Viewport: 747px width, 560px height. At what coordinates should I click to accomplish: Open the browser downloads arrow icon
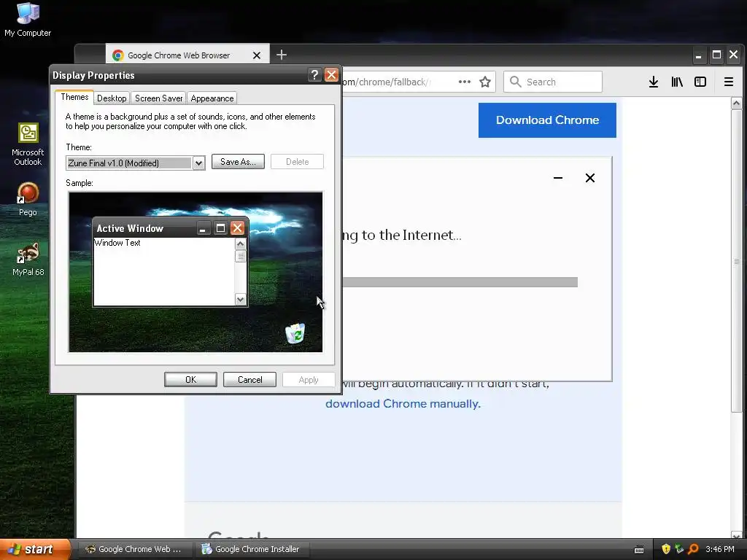654,82
